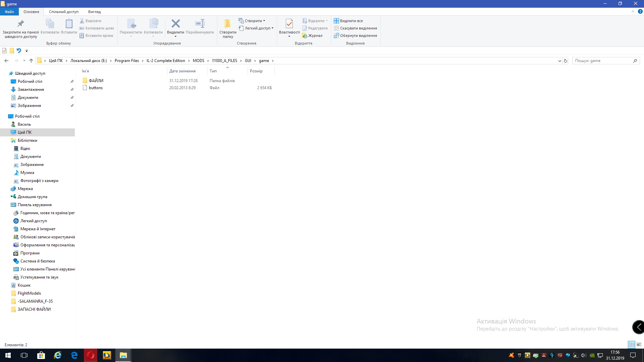Open the Easy Access (Легкий доступ) dropdown

click(272, 28)
